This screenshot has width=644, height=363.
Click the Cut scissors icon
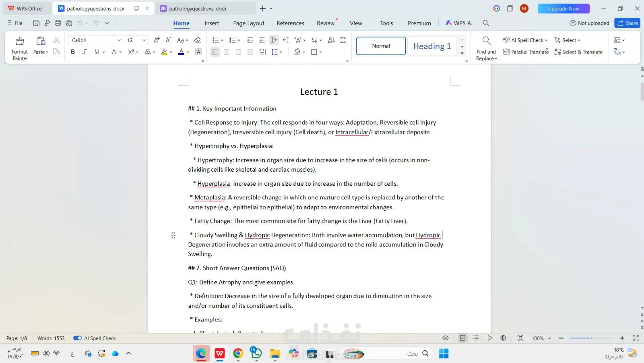[x=56, y=40]
